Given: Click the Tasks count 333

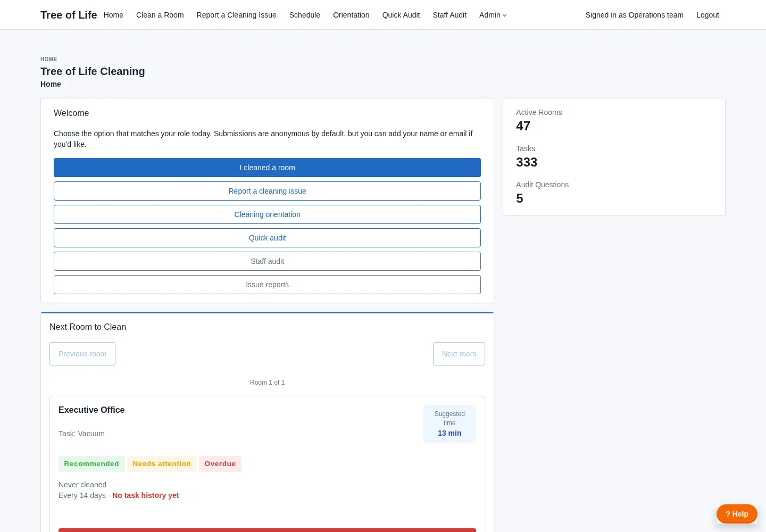Looking at the screenshot, I should point(527,162).
